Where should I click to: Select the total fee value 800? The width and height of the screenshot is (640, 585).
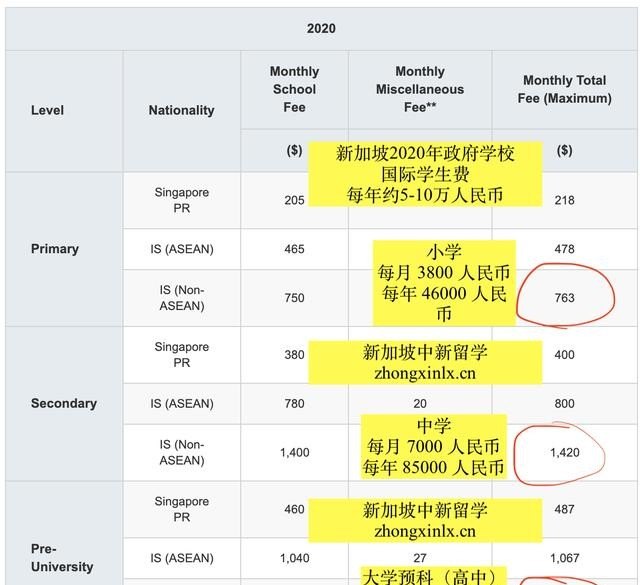[x=564, y=403]
